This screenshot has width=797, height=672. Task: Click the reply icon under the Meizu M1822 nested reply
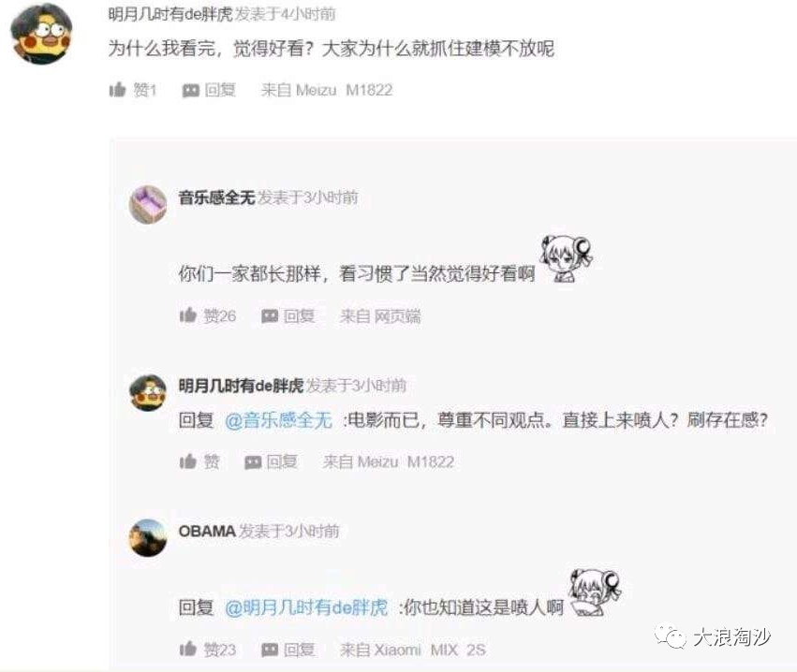point(253,462)
